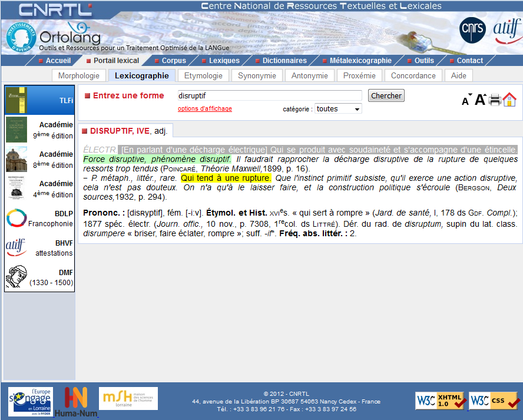Click DMF (1330 - 1500) text link
This screenshot has width=523, height=420.
click(x=51, y=277)
